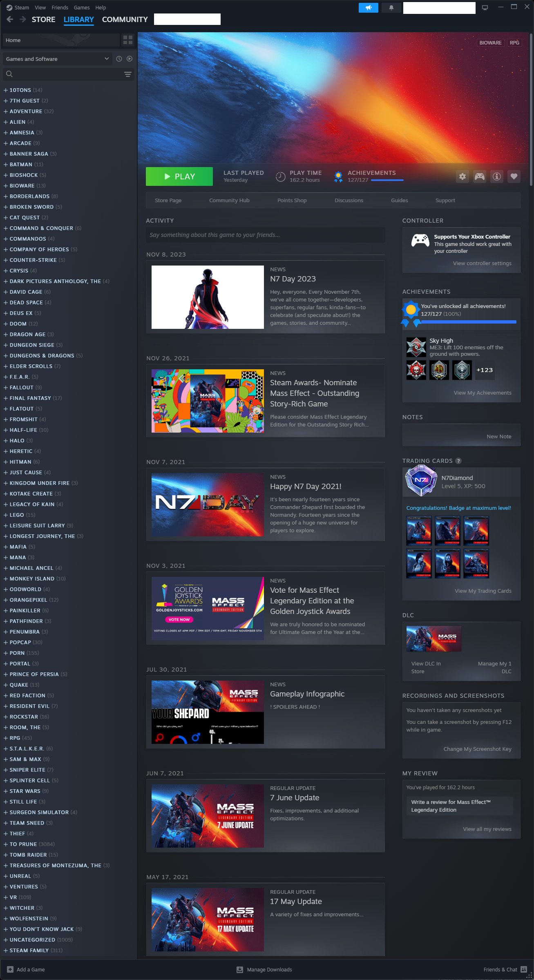
Task: Click New Note
Action: pos(499,436)
